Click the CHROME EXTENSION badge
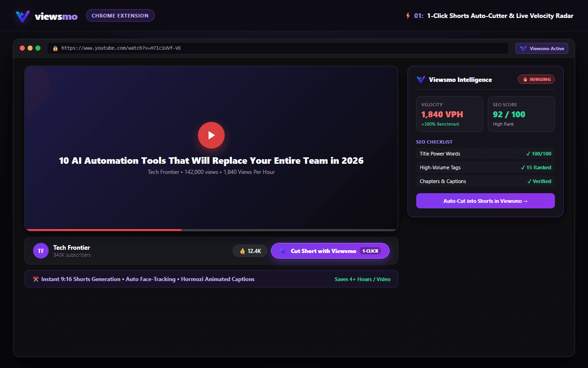This screenshot has height=368, width=588. (x=120, y=16)
